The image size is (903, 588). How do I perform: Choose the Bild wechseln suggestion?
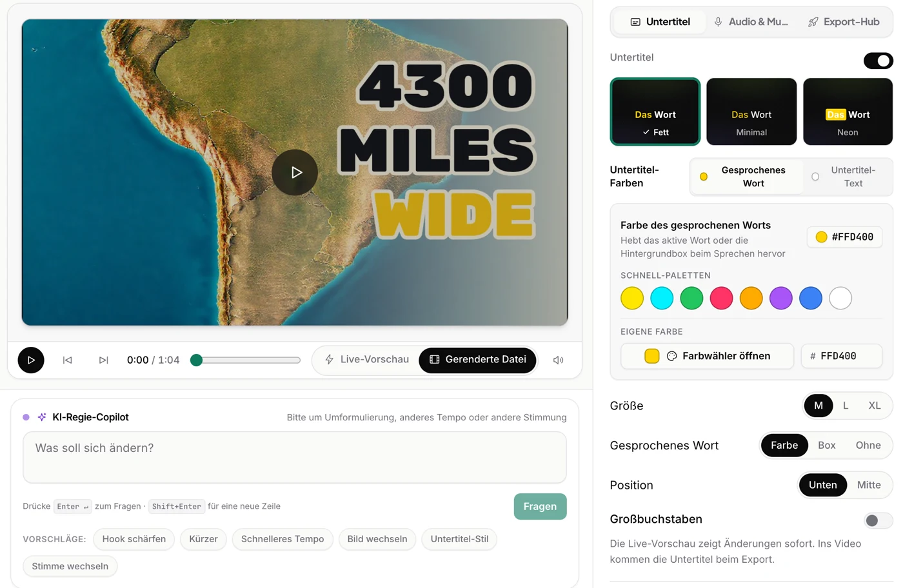tap(377, 539)
